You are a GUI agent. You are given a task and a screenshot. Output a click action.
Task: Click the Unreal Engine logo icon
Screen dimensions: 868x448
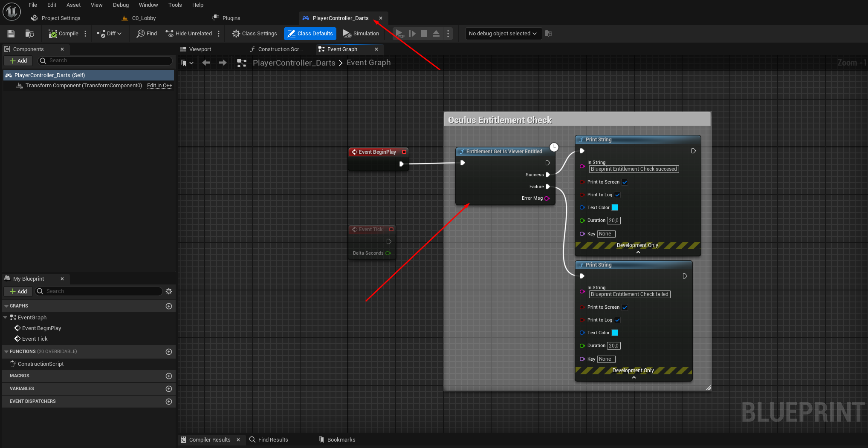(12, 11)
